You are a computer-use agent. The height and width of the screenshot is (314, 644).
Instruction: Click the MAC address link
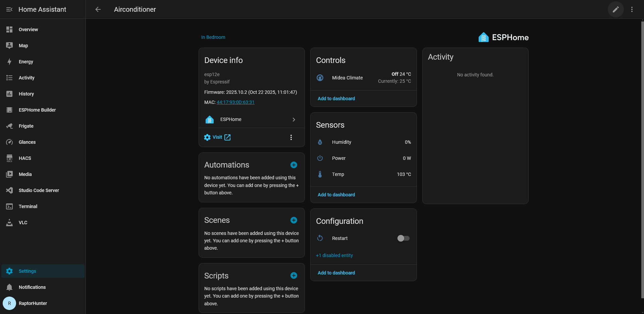pyautogui.click(x=235, y=102)
